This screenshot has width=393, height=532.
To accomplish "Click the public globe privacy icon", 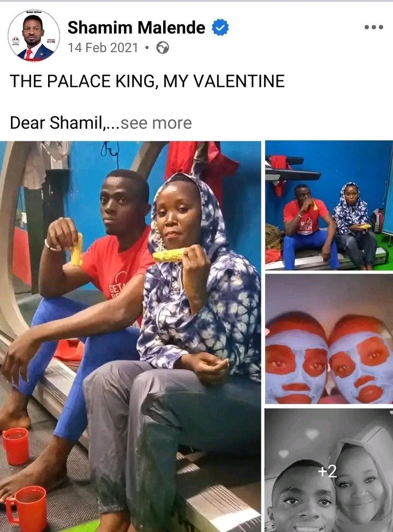I will coord(163,48).
